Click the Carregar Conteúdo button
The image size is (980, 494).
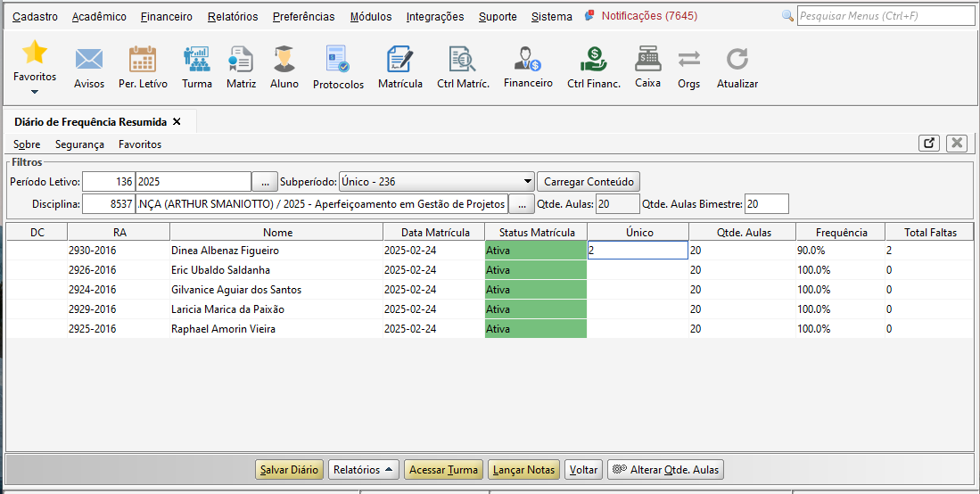point(589,182)
